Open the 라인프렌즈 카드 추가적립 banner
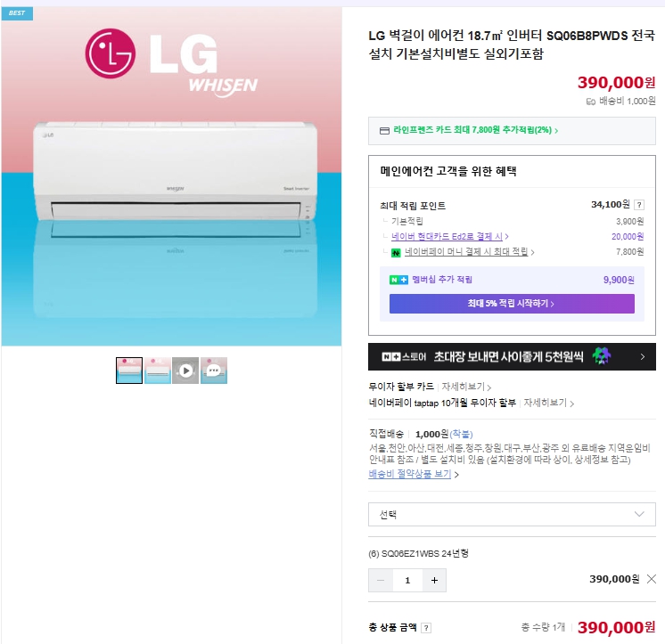 point(512,131)
